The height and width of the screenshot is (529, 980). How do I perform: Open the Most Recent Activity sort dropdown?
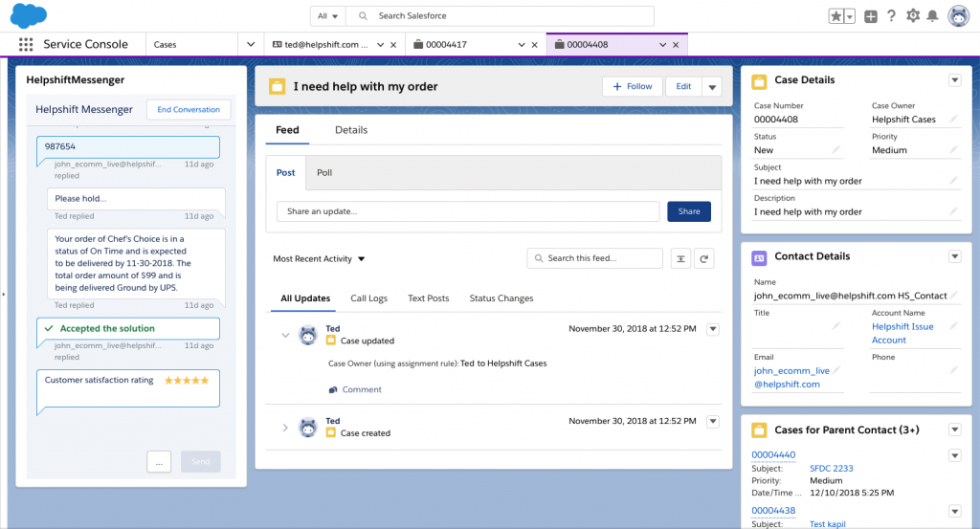(x=319, y=259)
